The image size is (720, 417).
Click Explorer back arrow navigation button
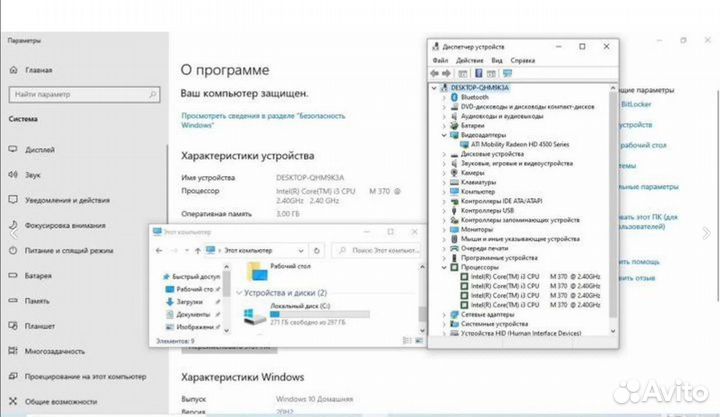[159, 250]
